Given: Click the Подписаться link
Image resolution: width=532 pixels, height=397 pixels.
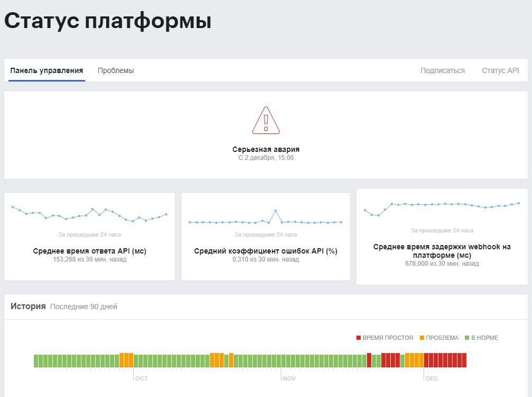Looking at the screenshot, I should click(x=443, y=70).
